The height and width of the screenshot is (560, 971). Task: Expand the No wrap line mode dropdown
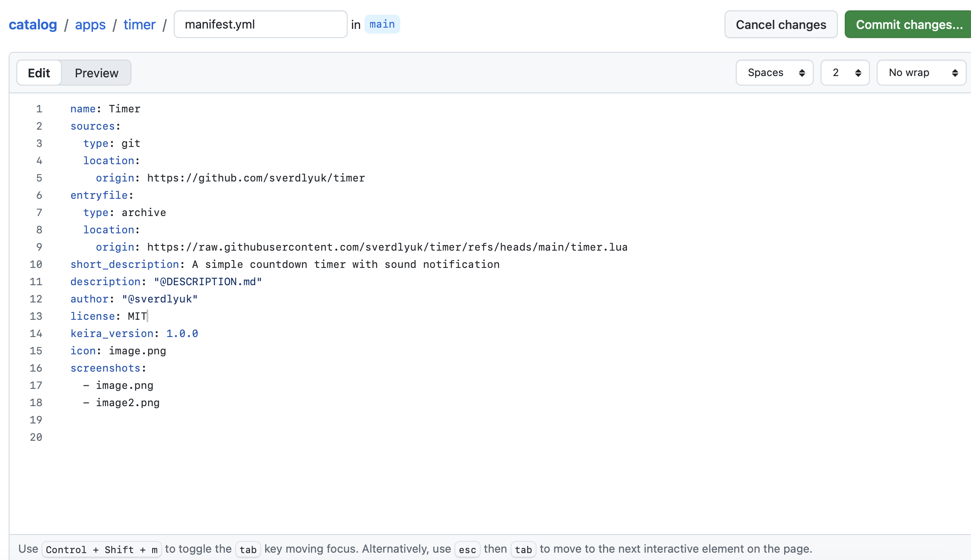pos(921,73)
